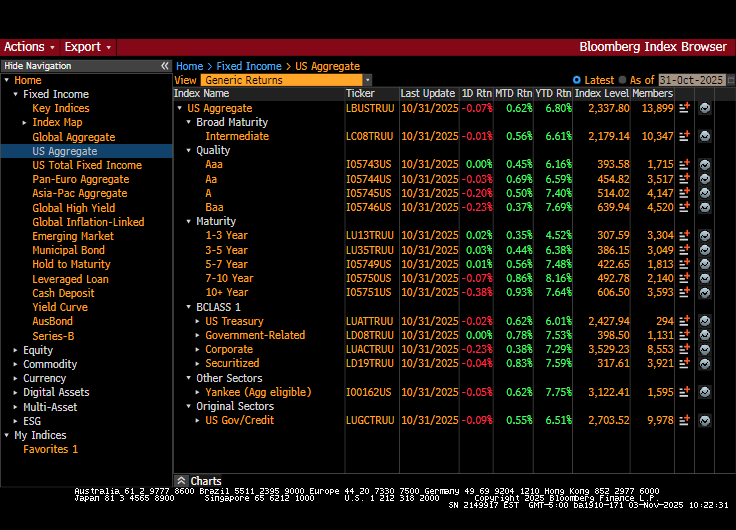Open chart for US Aggregate row
This screenshot has height=530, width=736.
[705, 108]
